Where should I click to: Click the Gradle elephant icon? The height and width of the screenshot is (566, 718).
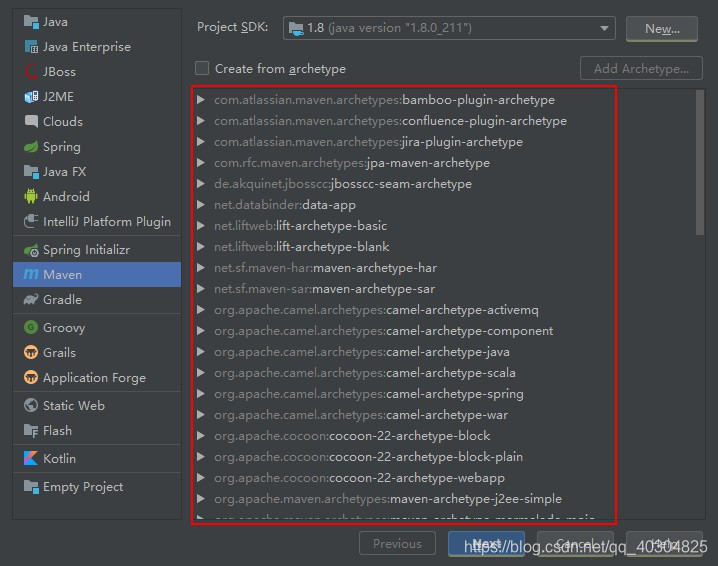(x=31, y=299)
